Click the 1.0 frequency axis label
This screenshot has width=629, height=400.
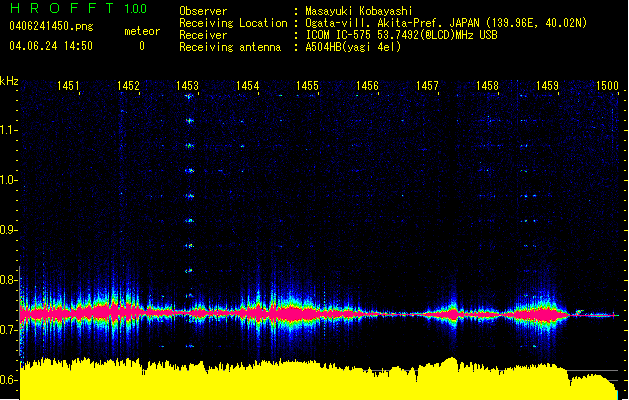[9, 180]
